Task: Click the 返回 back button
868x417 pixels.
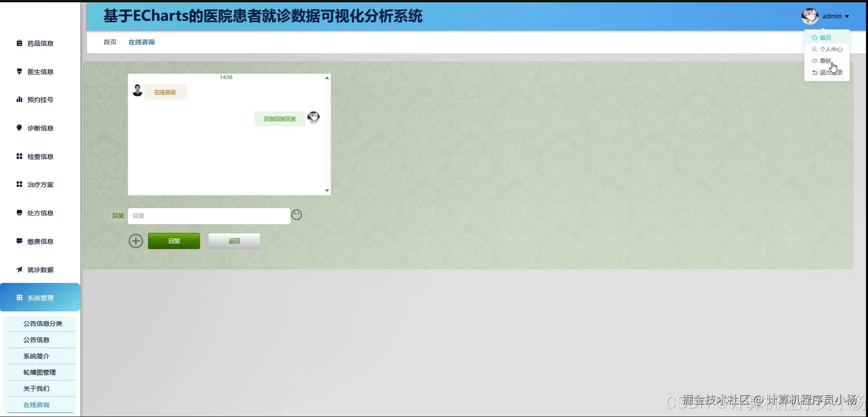Action: point(234,241)
